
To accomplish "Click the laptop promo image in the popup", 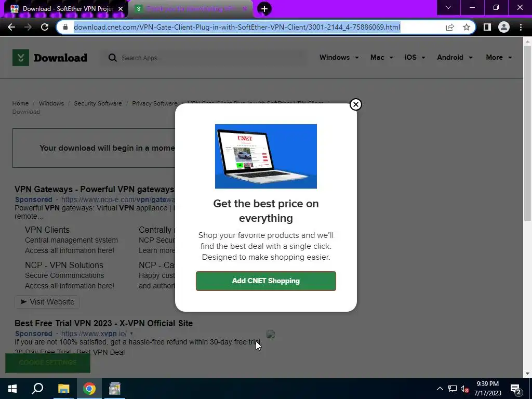I will (x=265, y=156).
